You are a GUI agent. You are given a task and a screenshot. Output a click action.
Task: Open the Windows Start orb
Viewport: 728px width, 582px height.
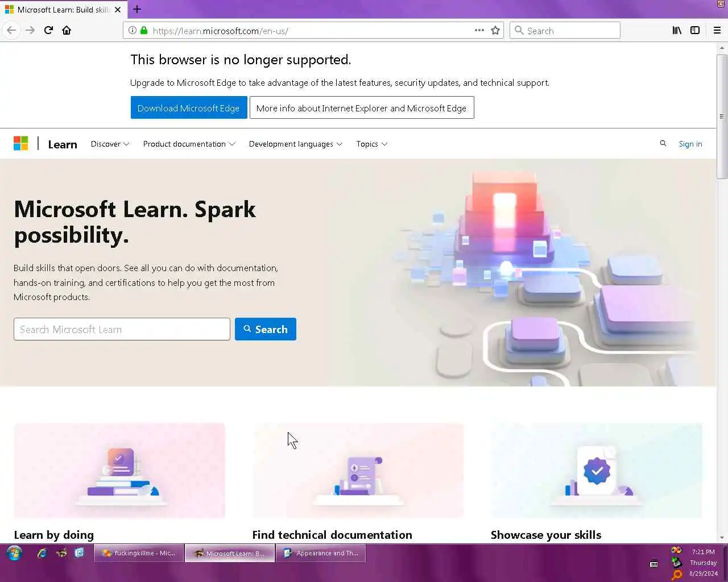[14, 553]
